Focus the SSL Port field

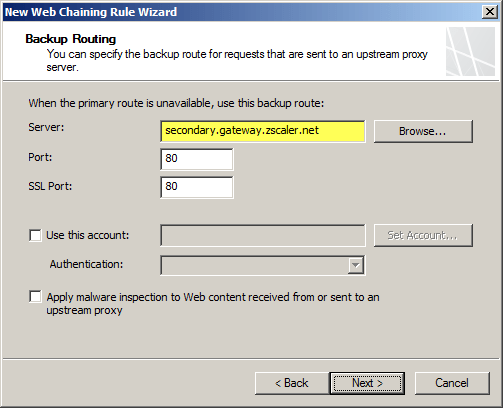[197, 187]
